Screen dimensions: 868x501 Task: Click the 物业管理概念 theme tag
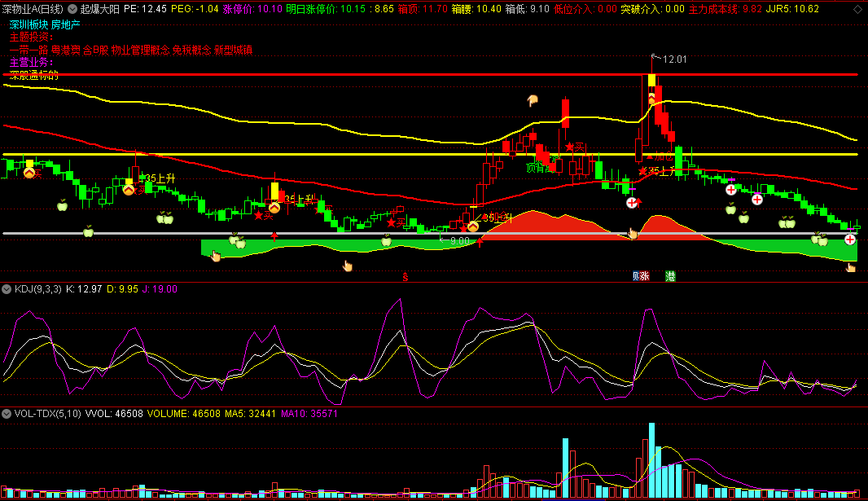click(x=140, y=50)
